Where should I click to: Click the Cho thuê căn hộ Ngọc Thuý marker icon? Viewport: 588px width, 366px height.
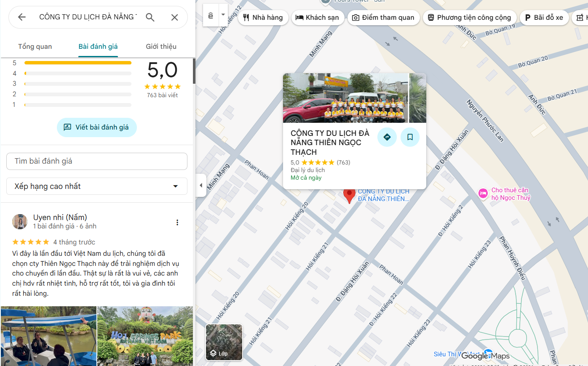[483, 194]
